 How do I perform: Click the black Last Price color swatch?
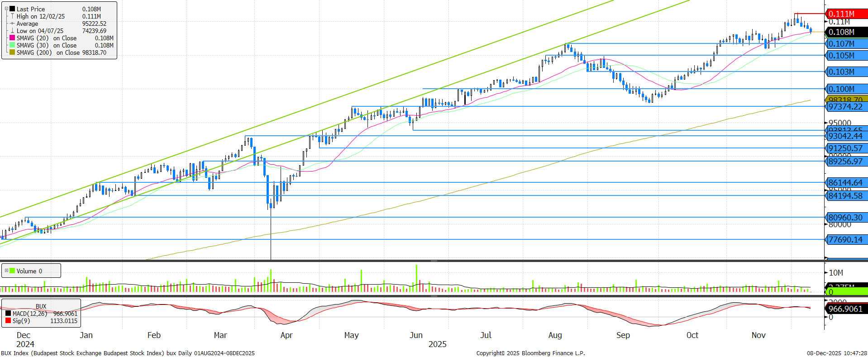(12, 9)
